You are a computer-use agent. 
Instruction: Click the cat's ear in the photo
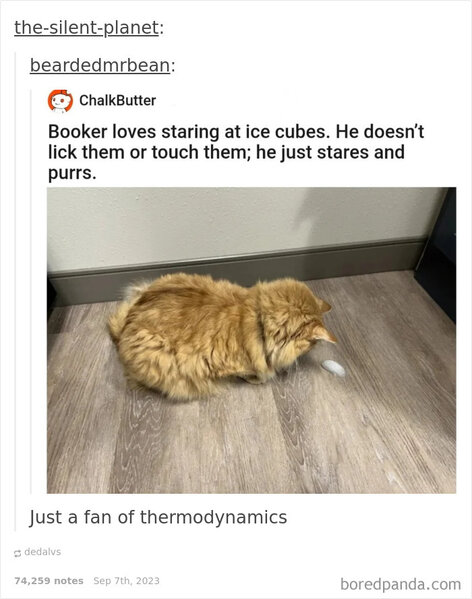(x=325, y=335)
